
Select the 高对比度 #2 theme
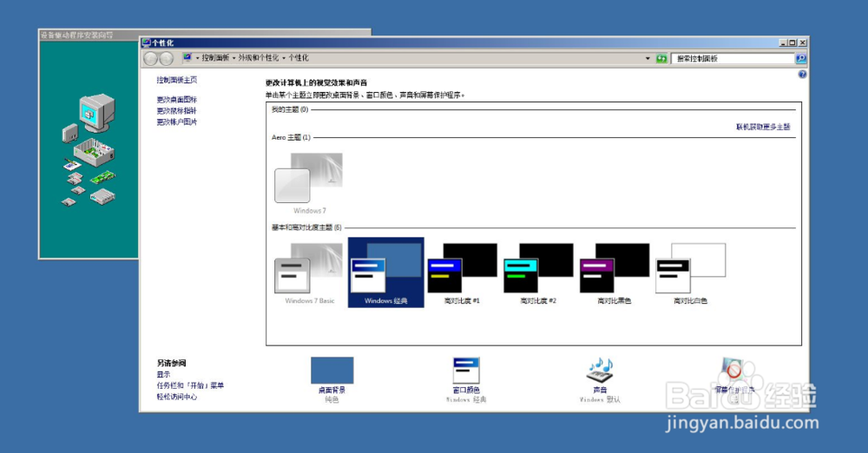538,273
